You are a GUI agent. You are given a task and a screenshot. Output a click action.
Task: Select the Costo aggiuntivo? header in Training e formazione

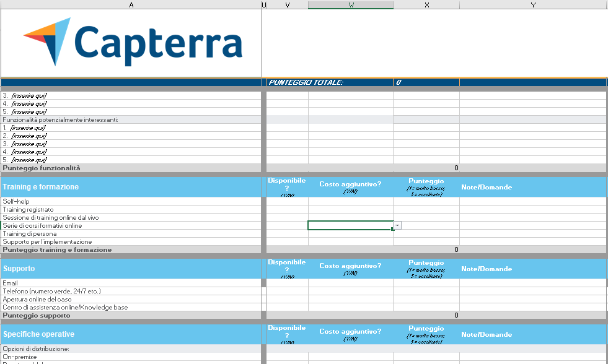coord(350,186)
